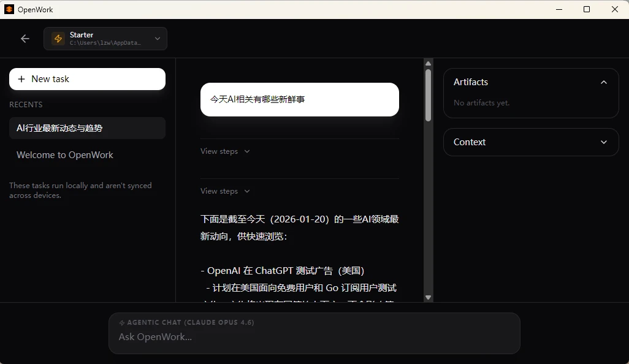629x364 pixels.
Task: Click the sparkle icon beside Agentic Chat
Action: coord(122,322)
